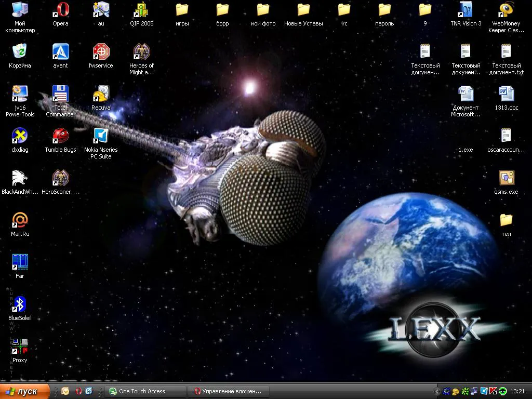Click the green starburst tray icon
Screen dimensions: 532x399
click(465, 391)
